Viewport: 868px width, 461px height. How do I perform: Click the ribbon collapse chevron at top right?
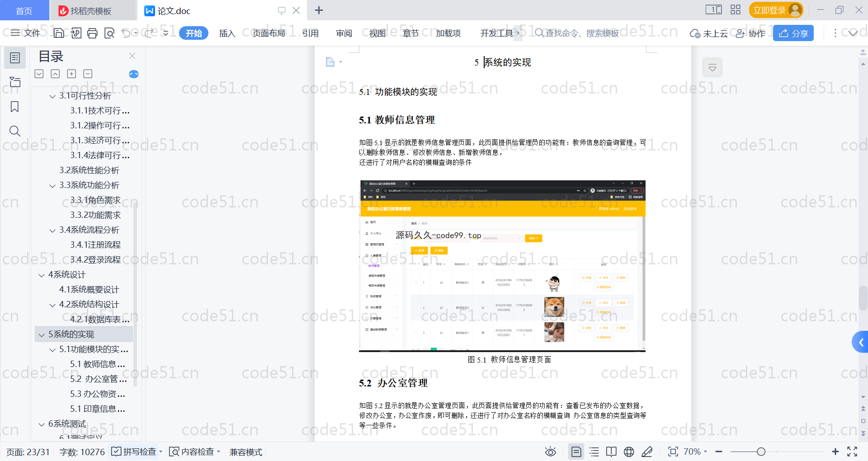[x=853, y=33]
